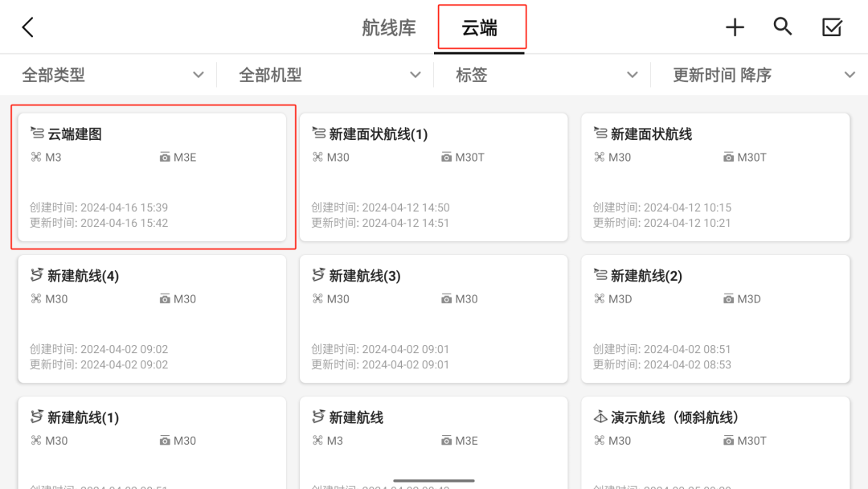Click the waypoint icon beside 新建航线(3)

point(319,275)
